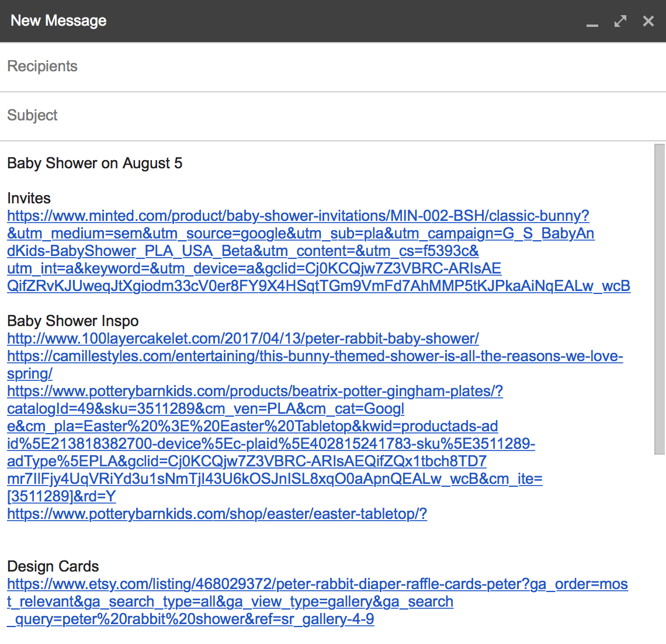This screenshot has width=666, height=644.
Task: Click the 'Baby Shower on August 5' text
Action: 95,163
